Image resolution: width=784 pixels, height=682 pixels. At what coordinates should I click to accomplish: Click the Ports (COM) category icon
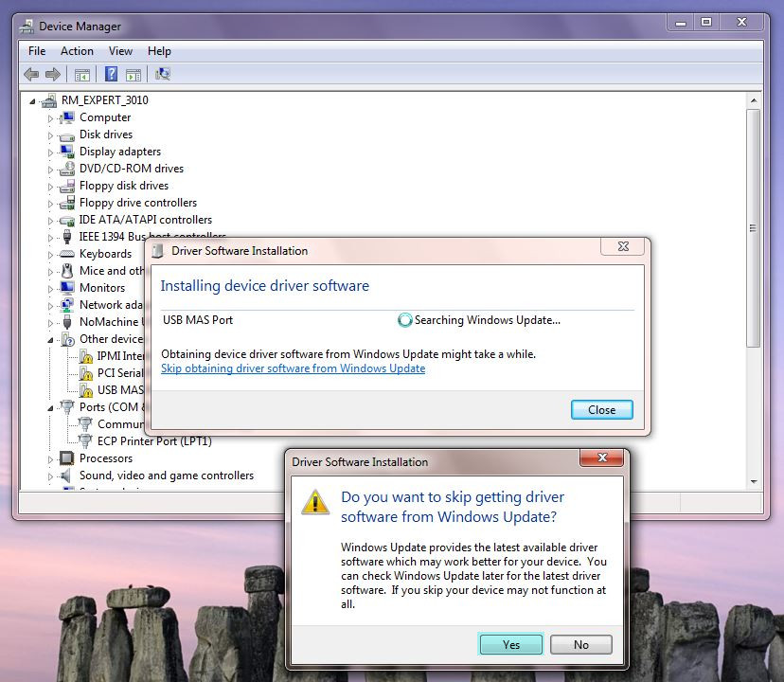point(67,406)
